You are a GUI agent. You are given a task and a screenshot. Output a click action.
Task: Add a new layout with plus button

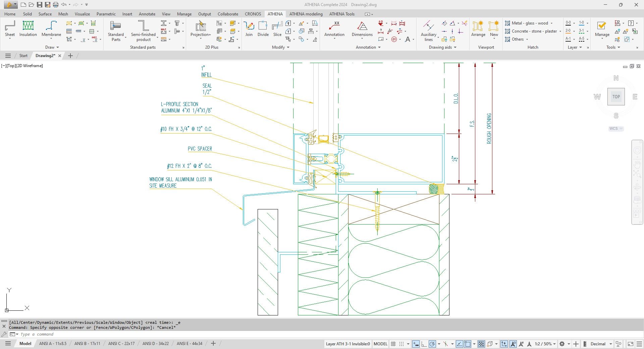(x=213, y=344)
